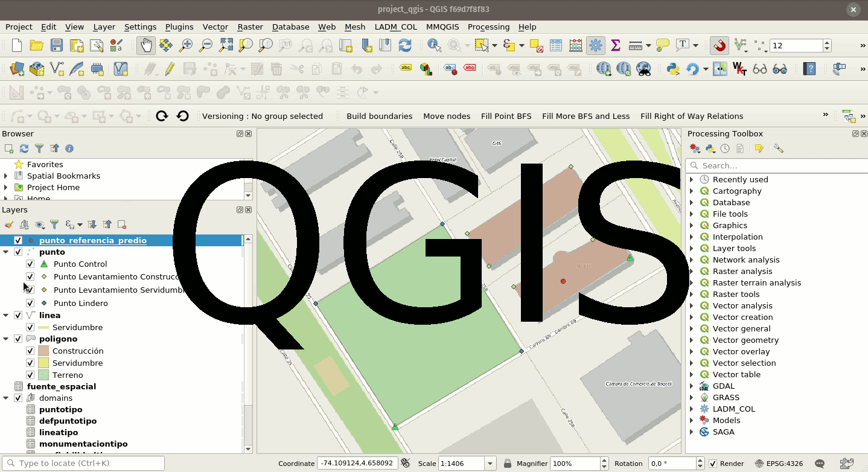The image size is (868, 472).
Task: Open the Data Source Manager icon
Action: 17,69
